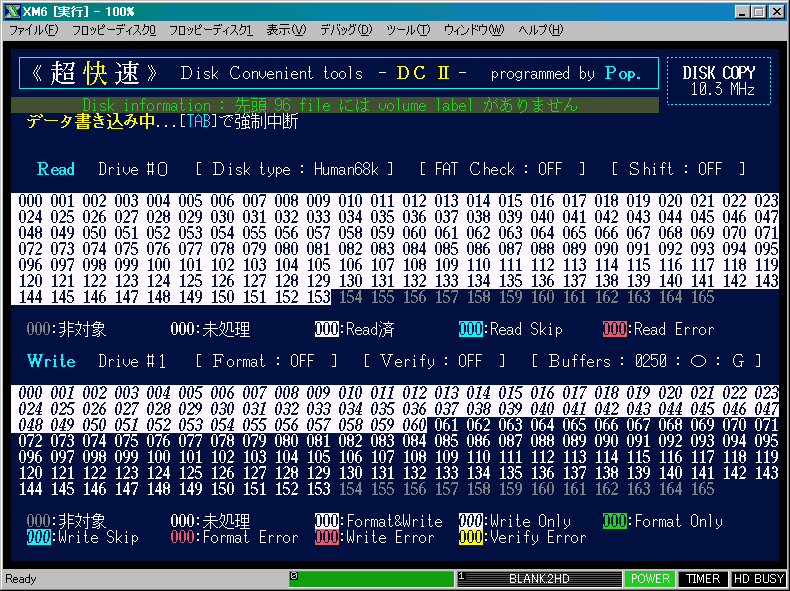Click the cyan Read Skip legend swatch
This screenshot has width=790, height=591.
(x=471, y=329)
